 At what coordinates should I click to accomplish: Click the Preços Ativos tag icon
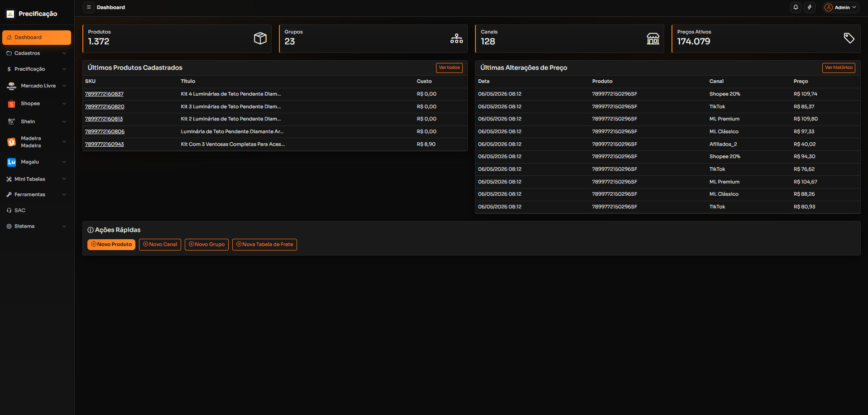pyautogui.click(x=849, y=38)
